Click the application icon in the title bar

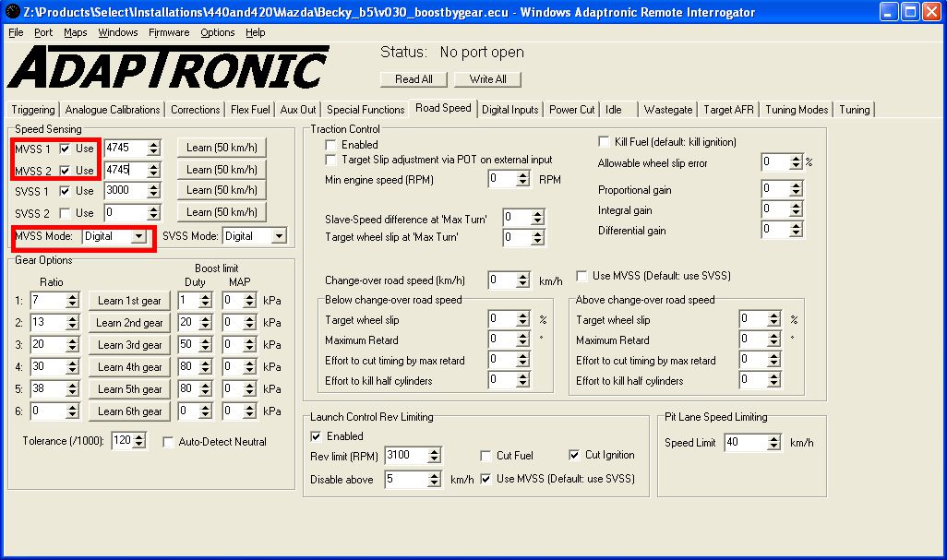[x=11, y=12]
